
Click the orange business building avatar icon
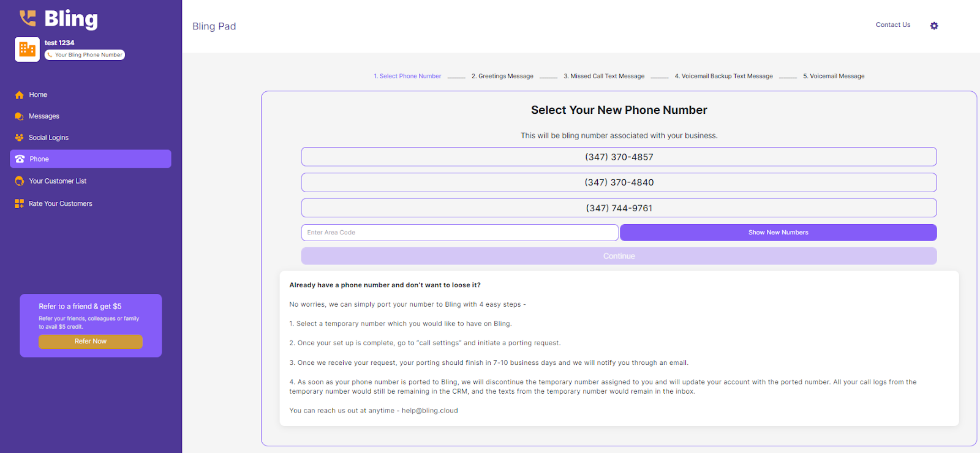tap(27, 49)
